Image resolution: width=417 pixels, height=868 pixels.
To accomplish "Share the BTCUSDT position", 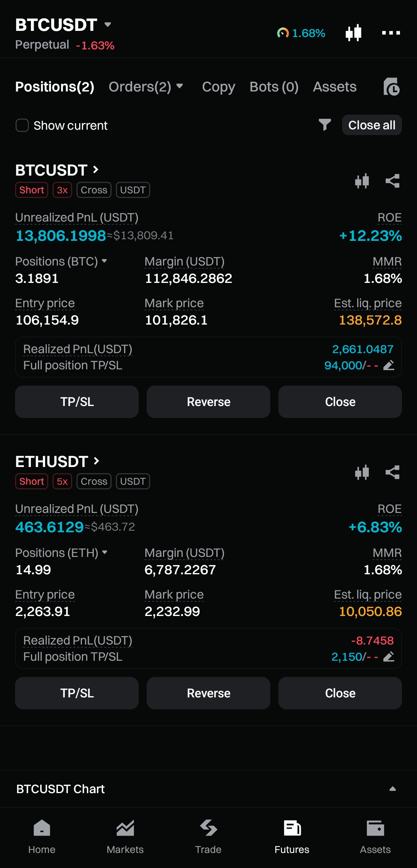I will [392, 181].
